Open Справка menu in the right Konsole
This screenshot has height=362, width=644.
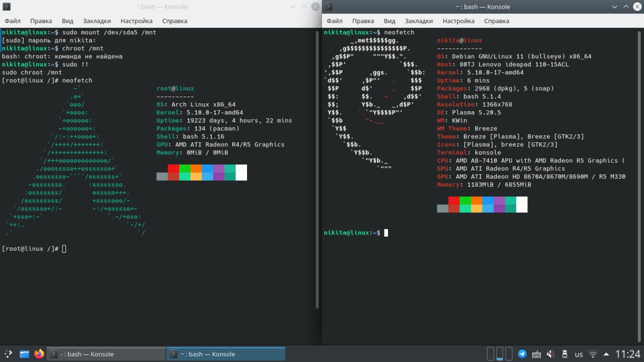tap(497, 21)
